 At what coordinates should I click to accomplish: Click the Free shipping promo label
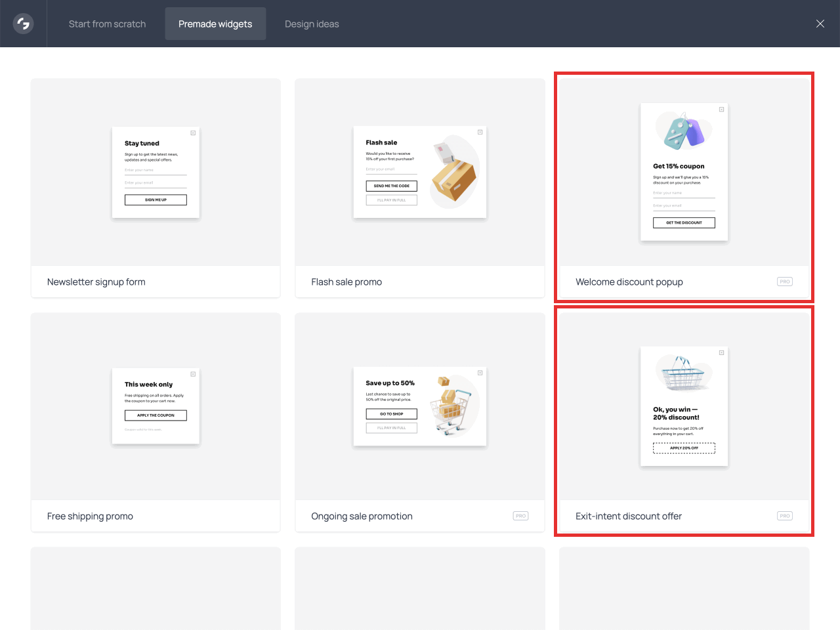[90, 516]
